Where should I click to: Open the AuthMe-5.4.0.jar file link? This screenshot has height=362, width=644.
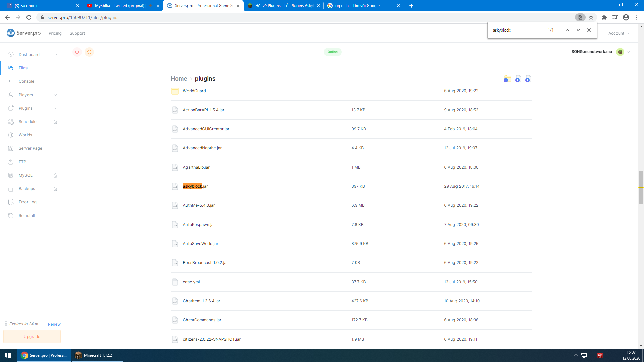coord(199,205)
